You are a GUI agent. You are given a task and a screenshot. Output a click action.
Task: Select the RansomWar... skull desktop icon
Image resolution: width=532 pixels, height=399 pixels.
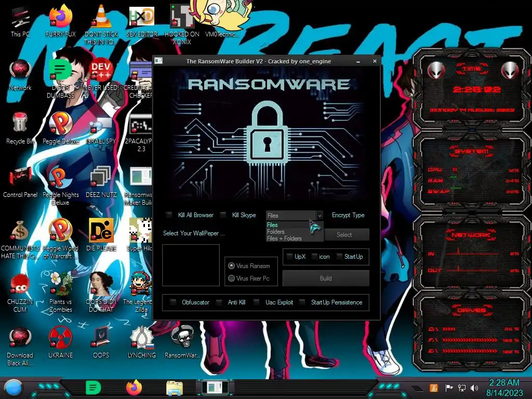click(x=182, y=342)
